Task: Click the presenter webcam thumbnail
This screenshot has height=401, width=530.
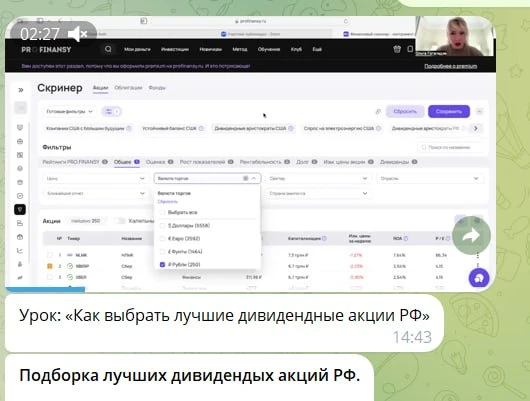Action: coord(455,37)
